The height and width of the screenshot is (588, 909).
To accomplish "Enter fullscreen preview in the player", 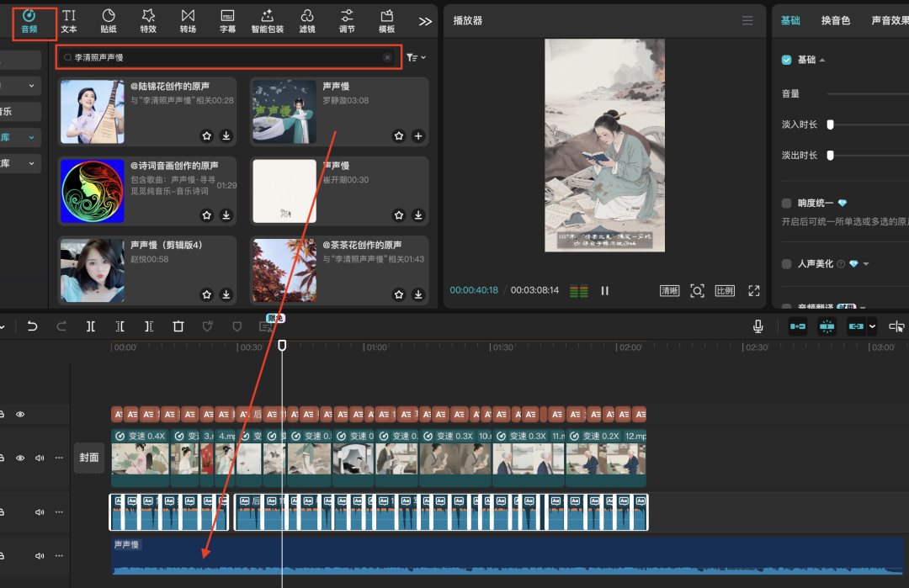I will click(753, 290).
